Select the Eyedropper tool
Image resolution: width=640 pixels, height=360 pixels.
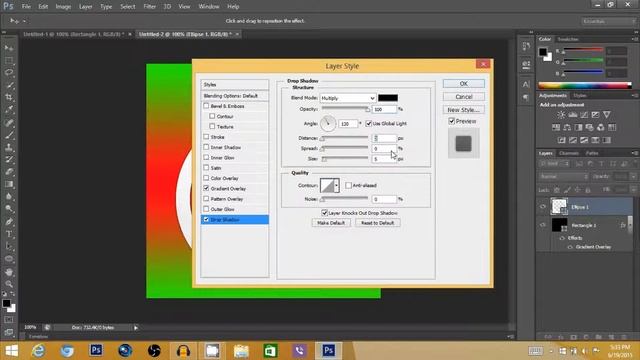pyautogui.click(x=9, y=110)
